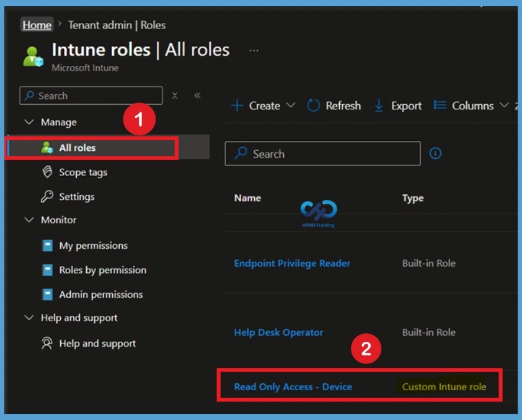
Task: Refresh the roles list
Action: click(343, 106)
